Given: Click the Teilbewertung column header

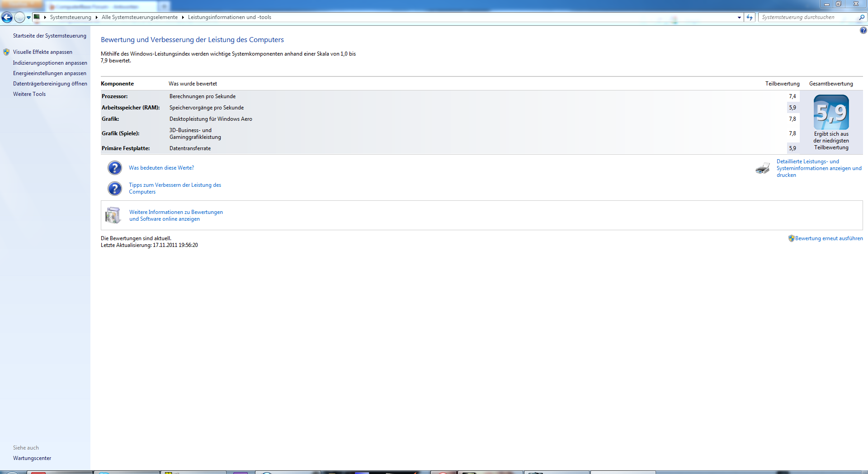Looking at the screenshot, I should pyautogui.click(x=783, y=84).
